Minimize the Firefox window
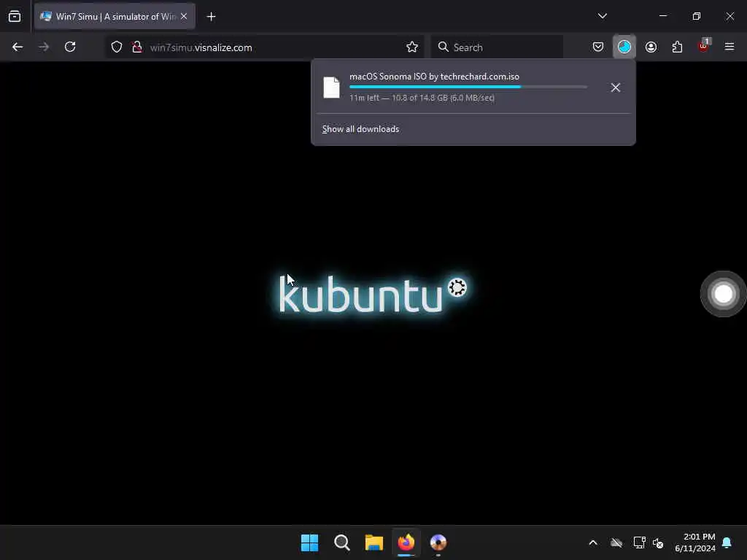This screenshot has height=560, width=747. pyautogui.click(x=662, y=16)
